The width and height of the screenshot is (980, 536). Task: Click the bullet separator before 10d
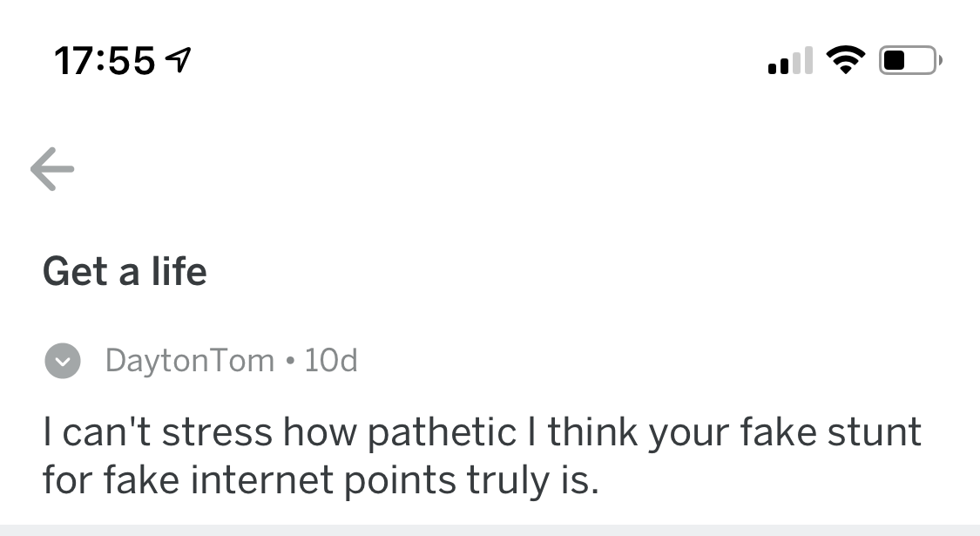point(289,361)
